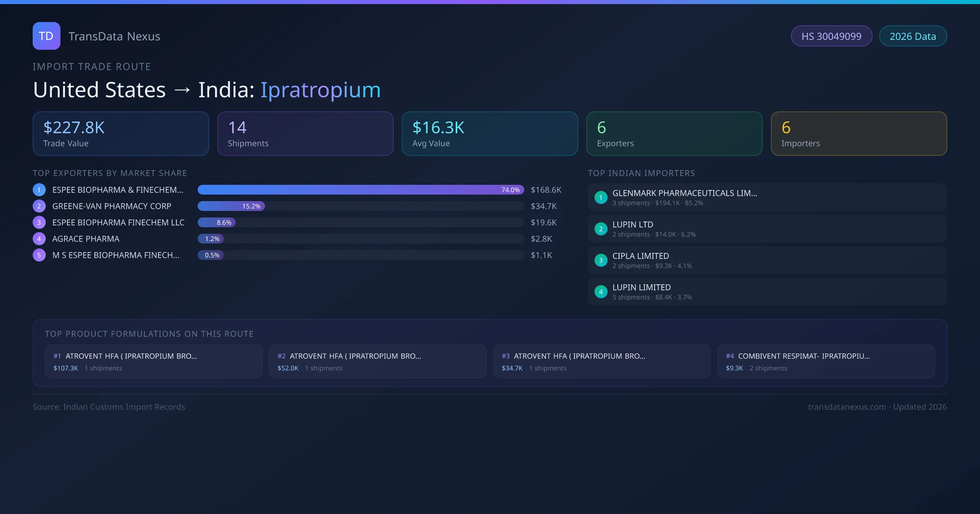Click the HS 30049099 pill badge
This screenshot has width=980, height=514.
tap(831, 36)
